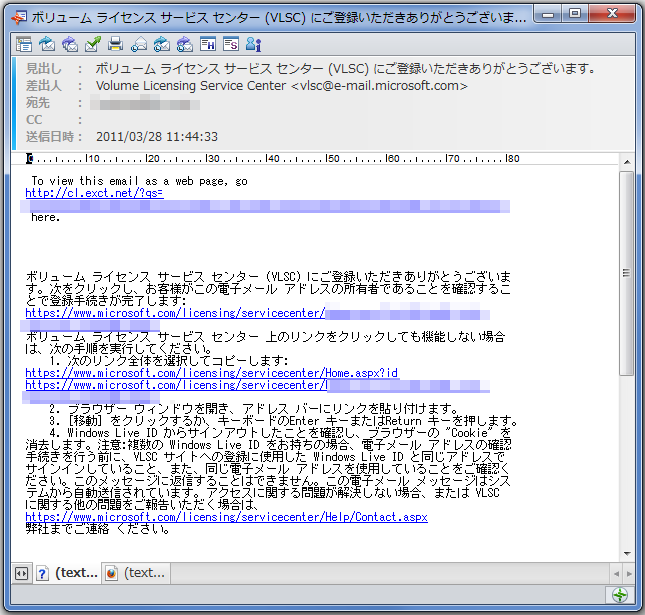
Task: Toggle the source view S icon
Action: [x=231, y=44]
